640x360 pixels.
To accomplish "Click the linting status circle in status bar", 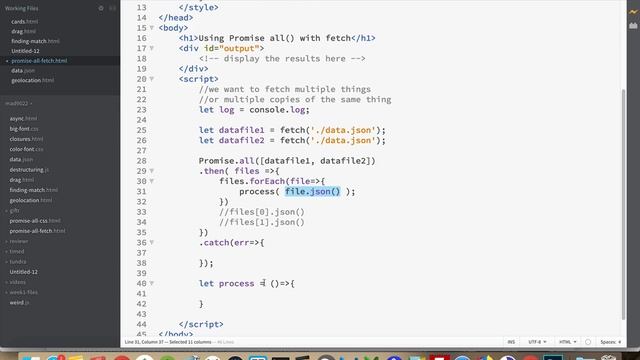I will click(588, 342).
